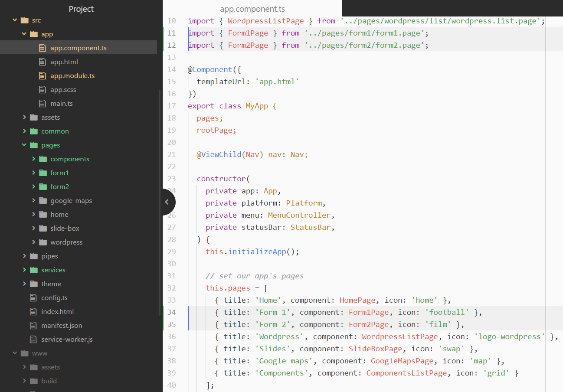Screen dimensions: 563x392
Task: Expand the components folder chevron
Action: click(x=33, y=159)
